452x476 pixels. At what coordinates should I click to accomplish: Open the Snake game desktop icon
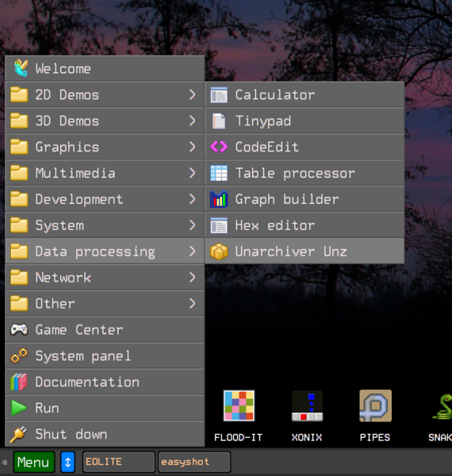[442, 405]
